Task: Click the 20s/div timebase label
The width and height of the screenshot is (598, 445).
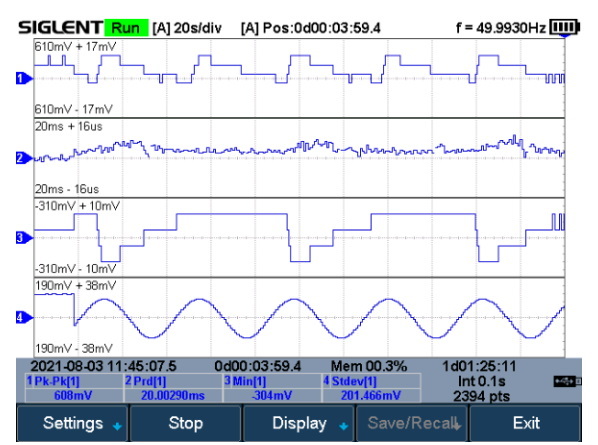Action: 187,28
